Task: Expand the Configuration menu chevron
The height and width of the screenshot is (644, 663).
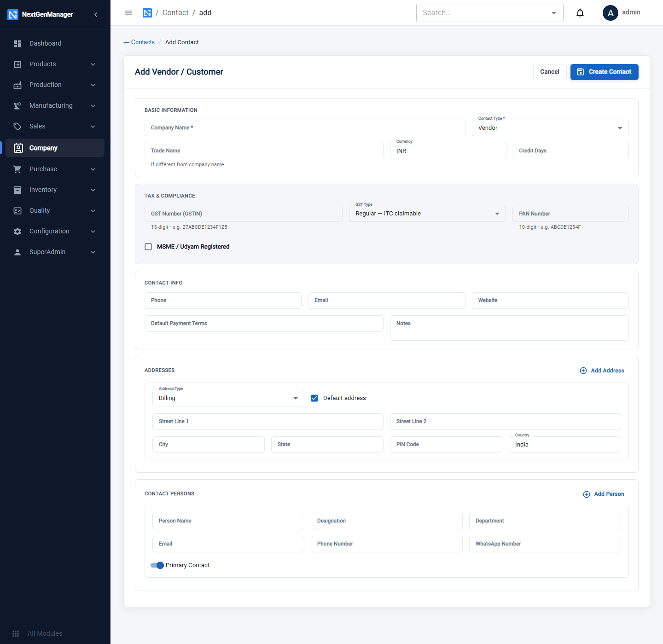Action: click(93, 231)
